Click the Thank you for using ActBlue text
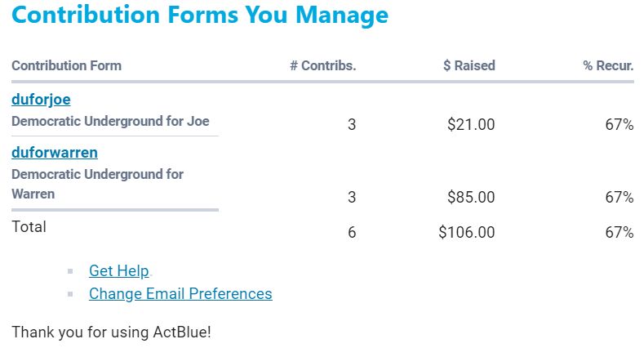The width and height of the screenshot is (644, 348). 111,332
